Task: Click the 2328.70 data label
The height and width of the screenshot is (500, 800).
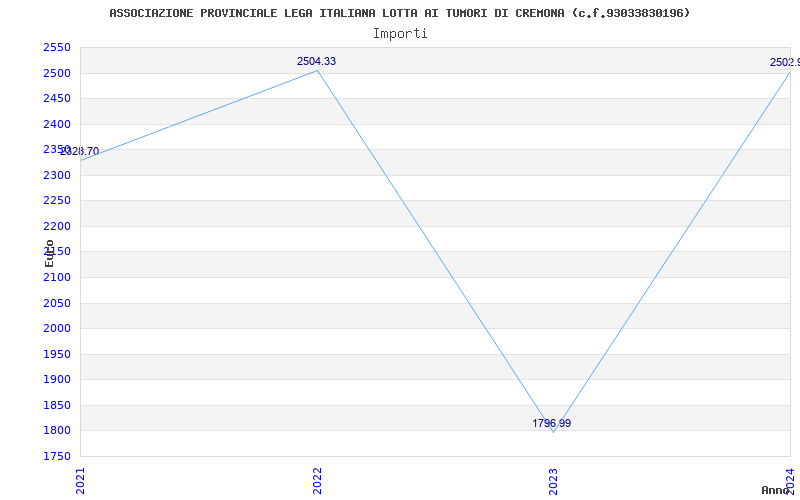Action: 80,152
